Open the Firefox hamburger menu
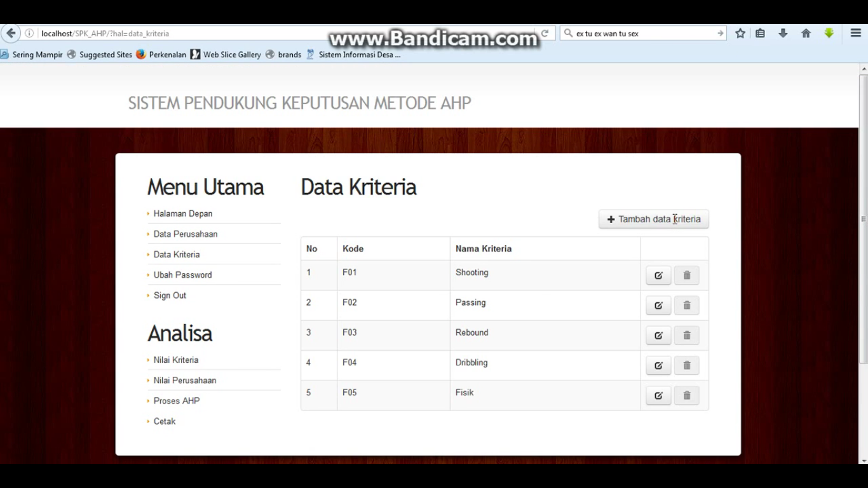The width and height of the screenshot is (868, 488). pos(855,34)
